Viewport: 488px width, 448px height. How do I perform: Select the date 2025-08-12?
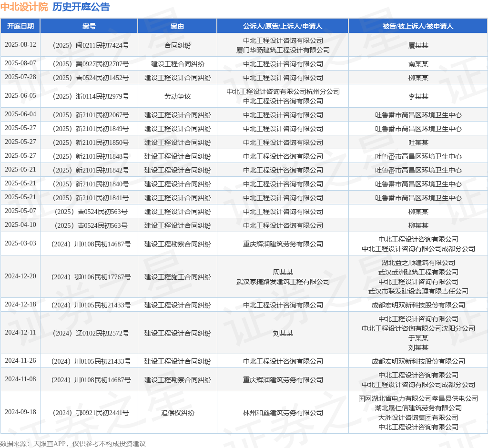coord(20,44)
